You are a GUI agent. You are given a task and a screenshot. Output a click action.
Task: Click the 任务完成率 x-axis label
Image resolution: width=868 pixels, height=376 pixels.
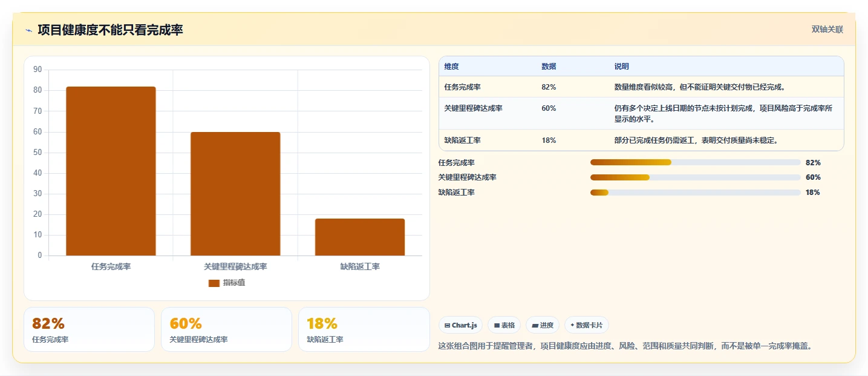coord(111,266)
